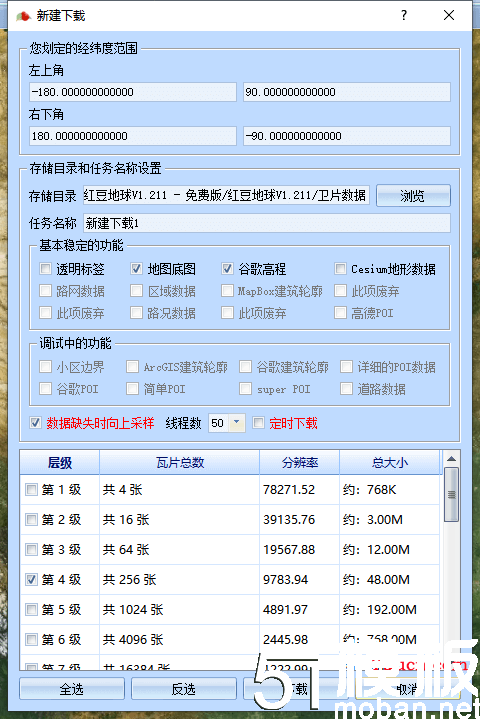Click the 任务名称 field with 新建下载1
This screenshot has width=480, height=719.
(x=267, y=223)
